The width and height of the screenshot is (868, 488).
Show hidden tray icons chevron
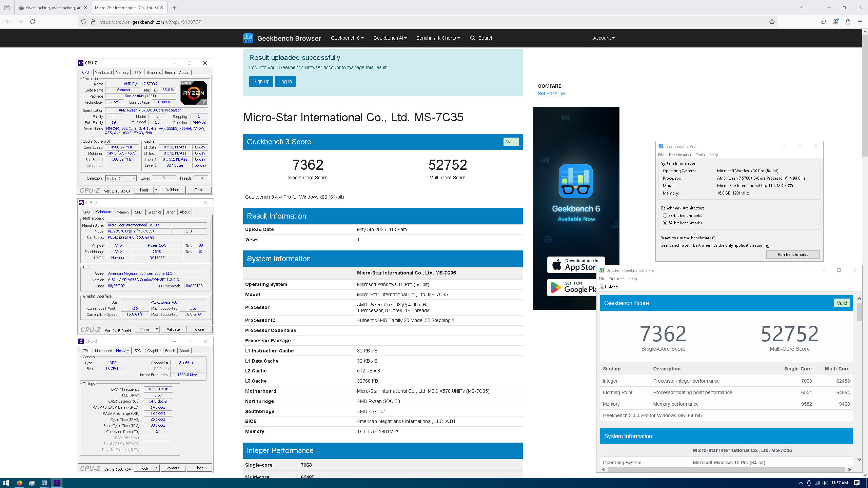click(801, 483)
